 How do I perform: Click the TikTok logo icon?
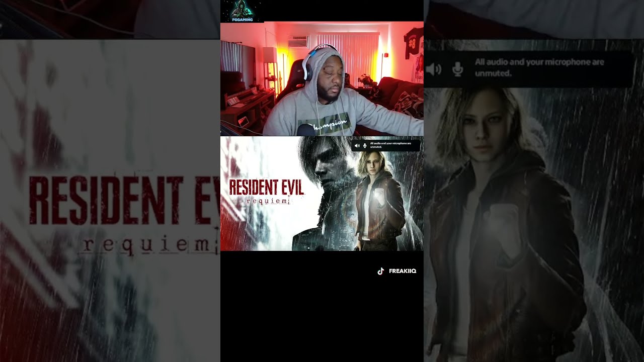click(381, 271)
